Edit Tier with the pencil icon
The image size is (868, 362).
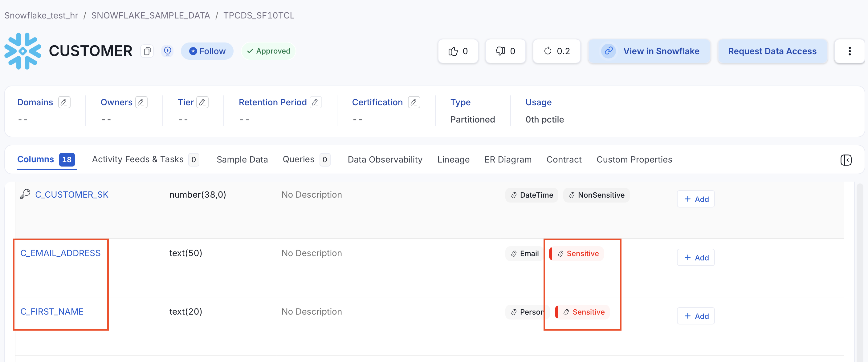202,102
